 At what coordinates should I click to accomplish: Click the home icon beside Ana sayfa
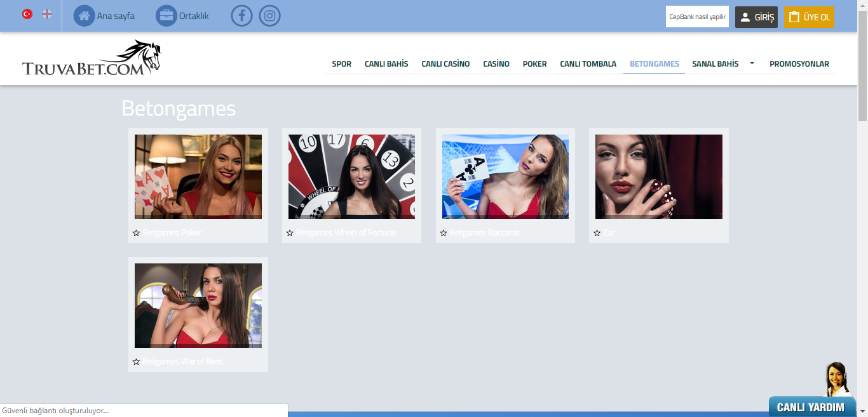(84, 16)
